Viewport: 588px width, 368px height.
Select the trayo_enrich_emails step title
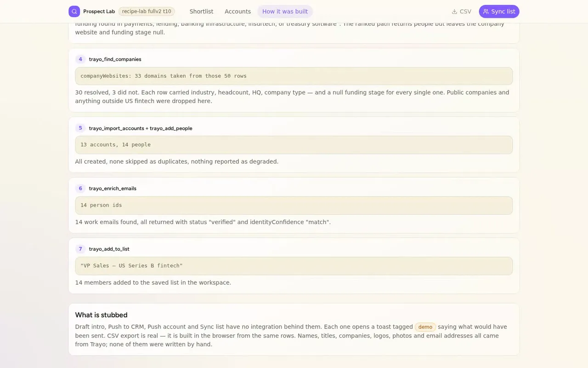coord(113,189)
